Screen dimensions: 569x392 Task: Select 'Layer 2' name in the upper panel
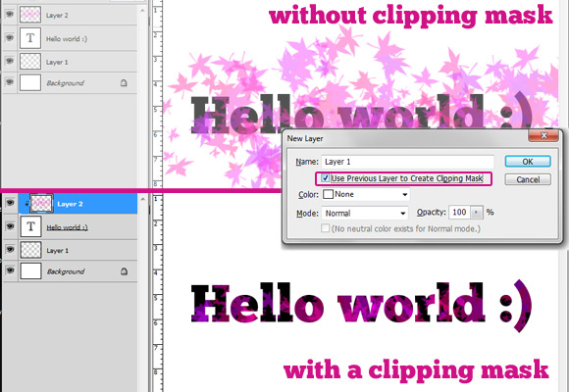point(57,16)
